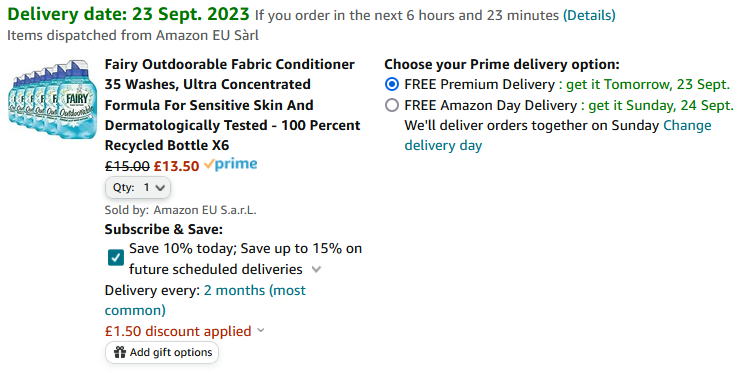Viewport: 747px width, 373px height.
Task: Click the Delivery date 23 Sept. 2023 heading
Action: tap(128, 14)
